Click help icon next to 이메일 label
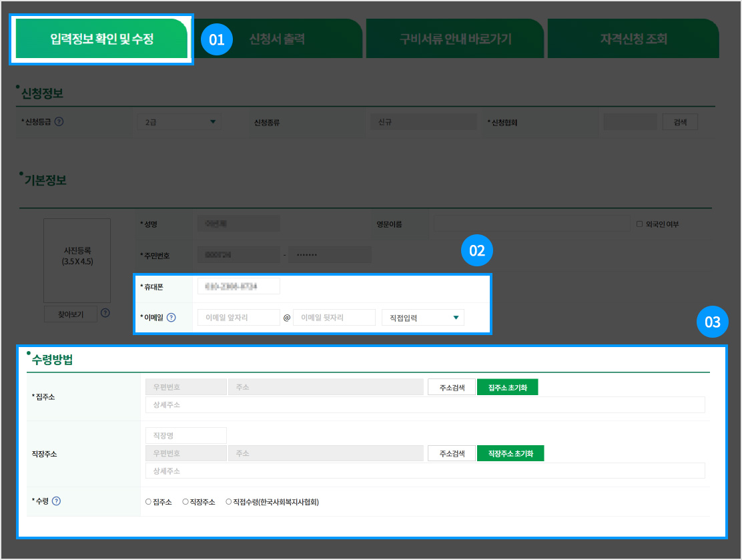The height and width of the screenshot is (560, 742). [171, 318]
